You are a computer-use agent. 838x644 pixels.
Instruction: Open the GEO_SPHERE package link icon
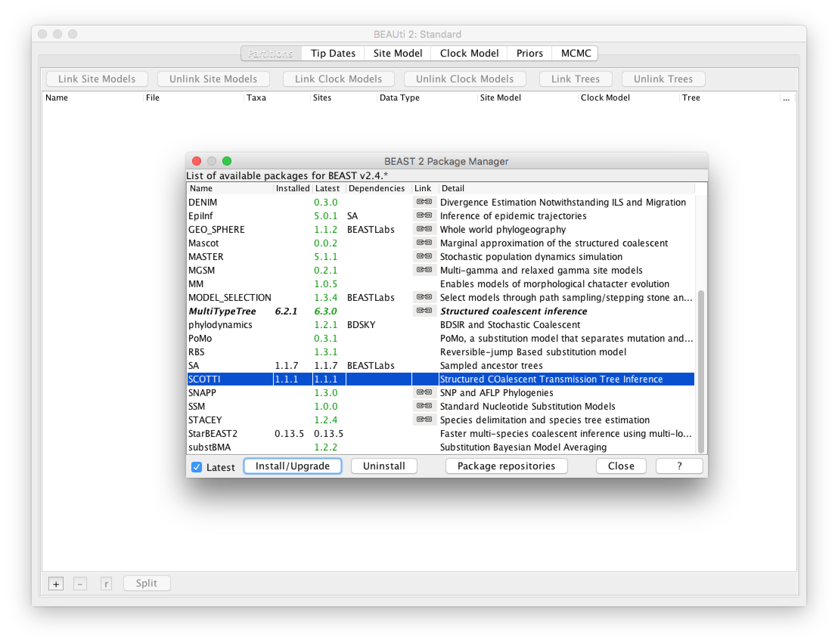(424, 229)
